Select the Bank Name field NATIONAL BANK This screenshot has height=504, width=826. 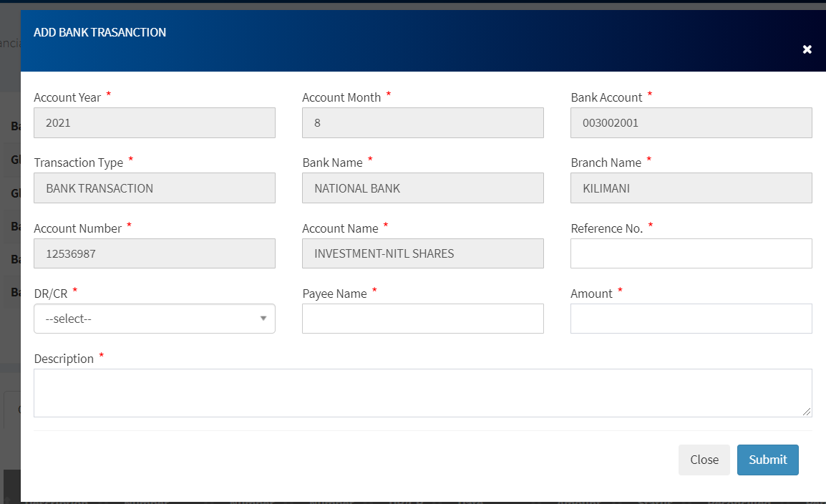point(422,188)
